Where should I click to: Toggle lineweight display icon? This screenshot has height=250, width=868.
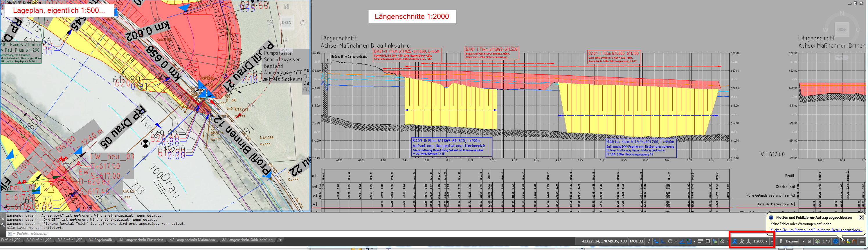700,241
